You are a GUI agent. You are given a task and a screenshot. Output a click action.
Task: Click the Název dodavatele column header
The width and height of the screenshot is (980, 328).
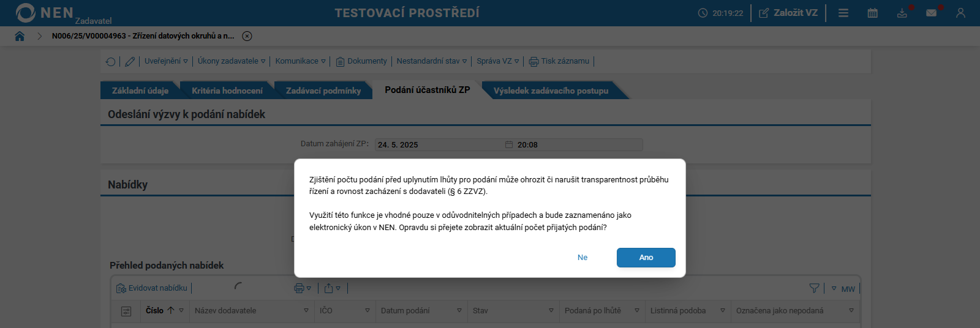point(225,311)
